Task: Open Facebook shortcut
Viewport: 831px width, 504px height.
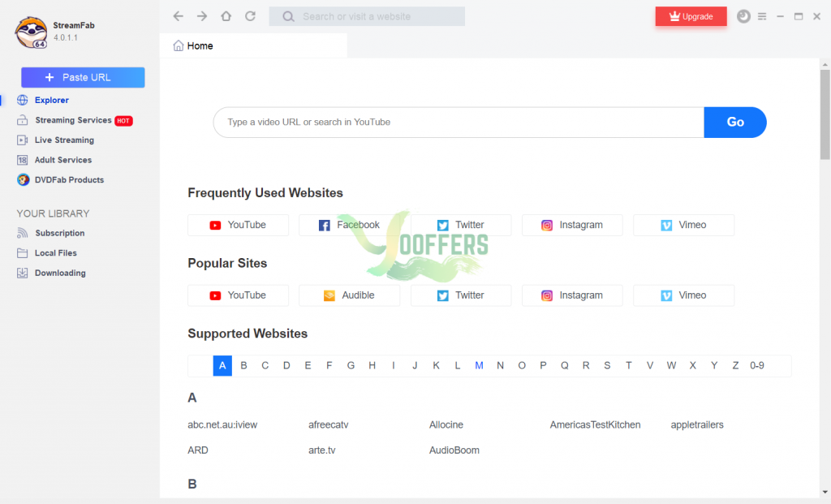Action: click(349, 226)
